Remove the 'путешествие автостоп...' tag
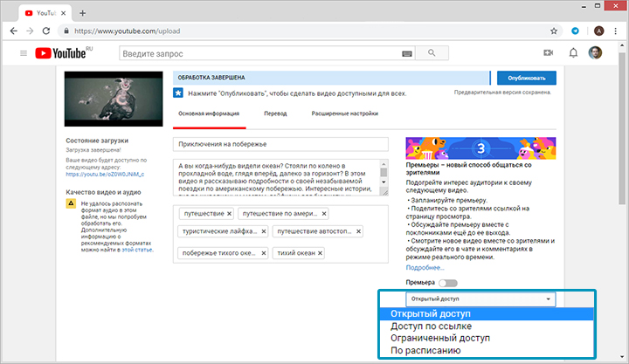Viewport: 629px width, 364px height. click(x=358, y=231)
